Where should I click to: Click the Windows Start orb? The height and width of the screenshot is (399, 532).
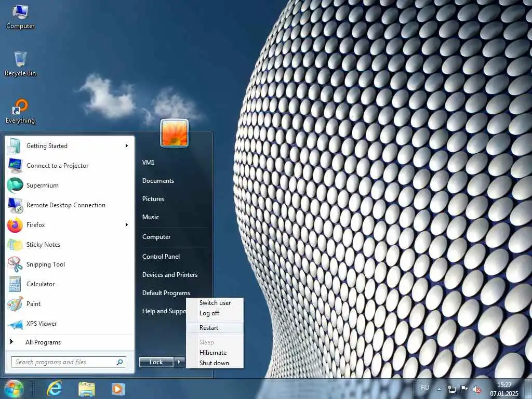(13, 389)
